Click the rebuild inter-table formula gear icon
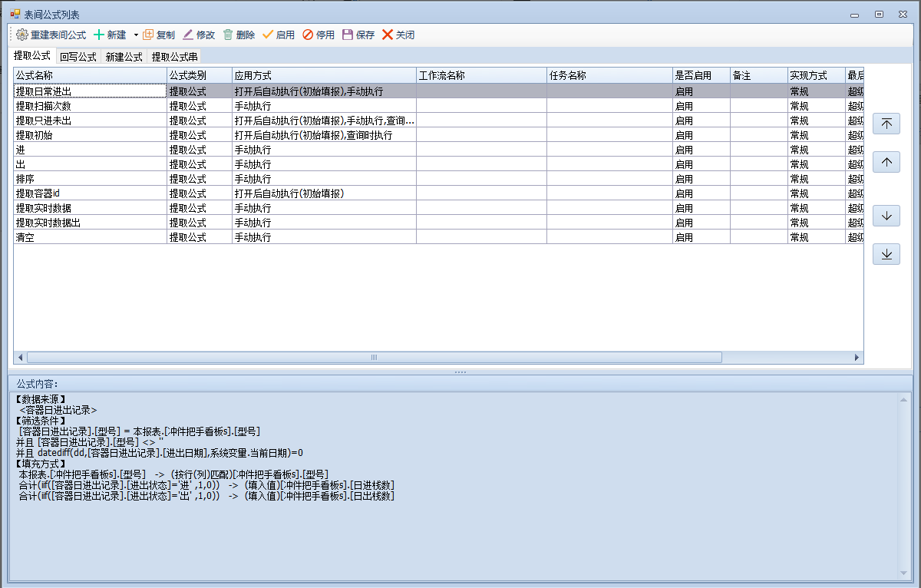Image resolution: width=921 pixels, height=588 pixels. (21, 35)
